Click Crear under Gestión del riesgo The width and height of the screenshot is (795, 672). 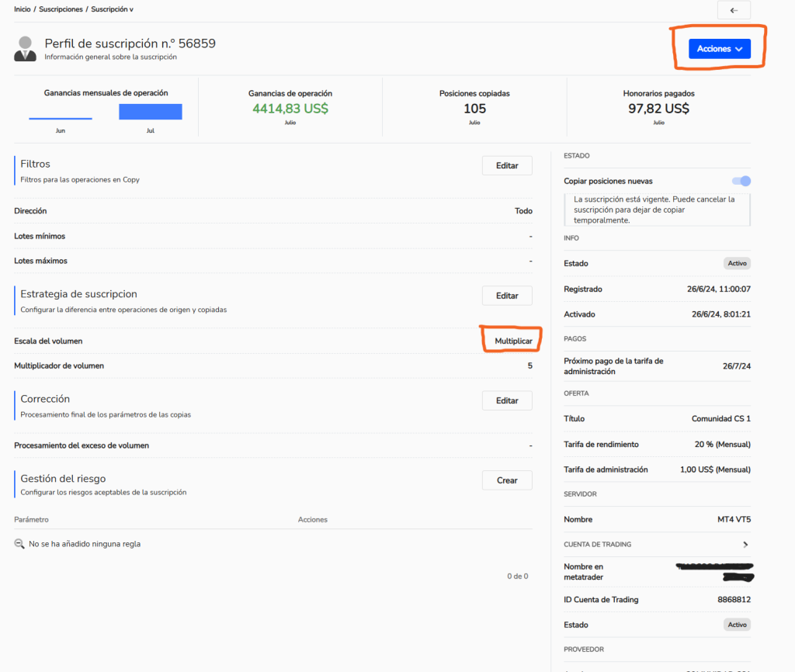click(x=507, y=480)
